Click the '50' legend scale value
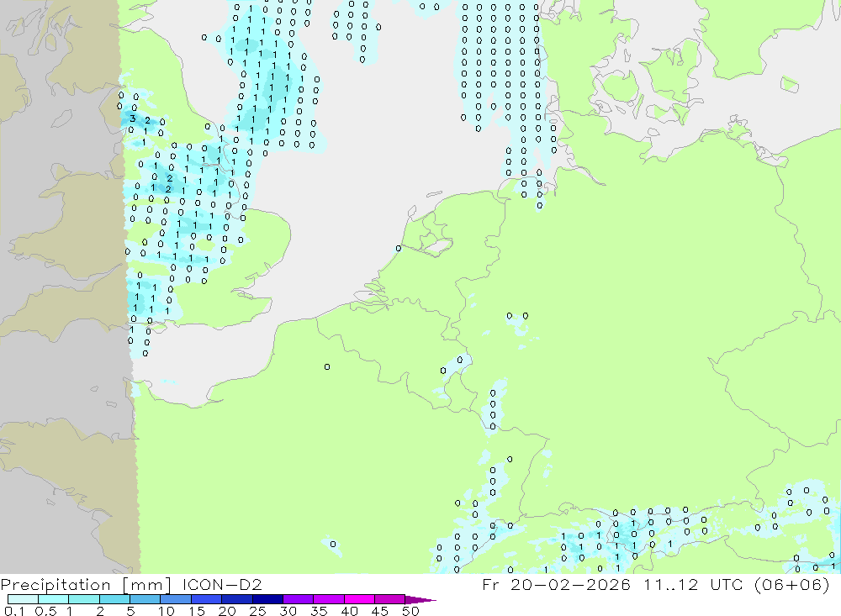 click(x=411, y=611)
